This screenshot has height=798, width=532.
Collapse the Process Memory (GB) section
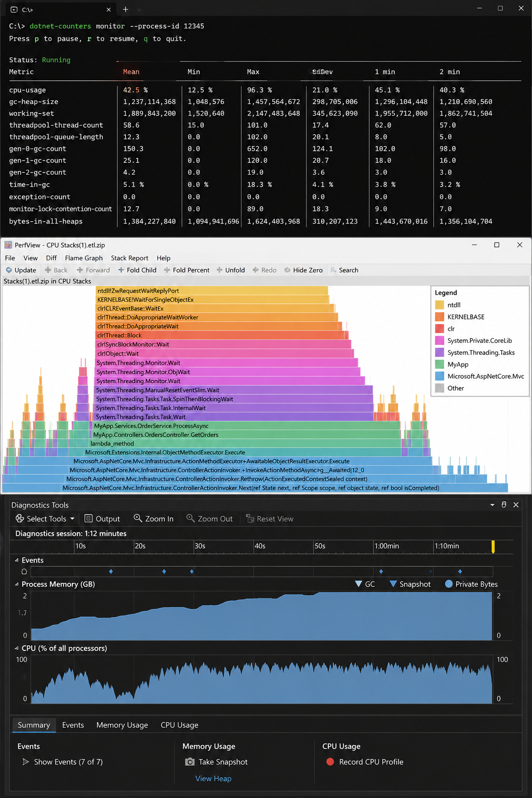click(x=17, y=584)
